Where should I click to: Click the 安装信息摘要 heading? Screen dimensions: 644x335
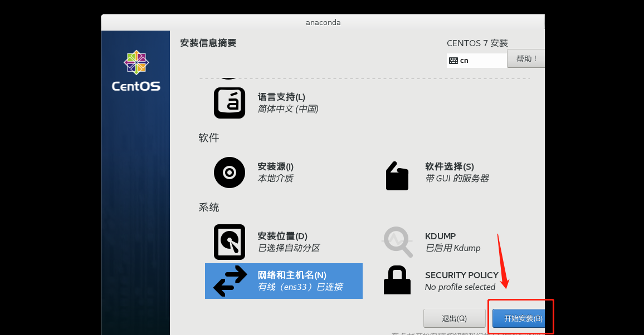[x=208, y=43]
